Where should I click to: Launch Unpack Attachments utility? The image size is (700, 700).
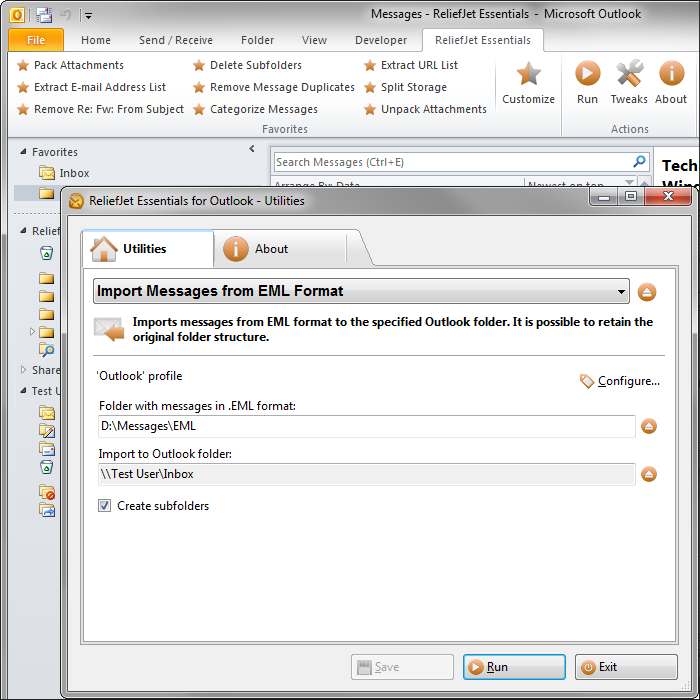pyautogui.click(x=425, y=109)
